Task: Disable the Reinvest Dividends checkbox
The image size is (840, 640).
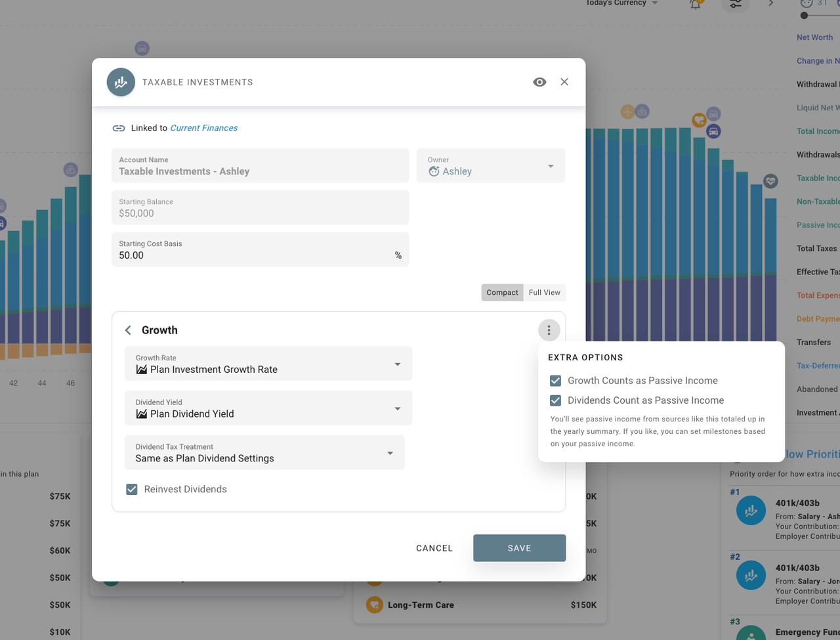Action: click(132, 490)
